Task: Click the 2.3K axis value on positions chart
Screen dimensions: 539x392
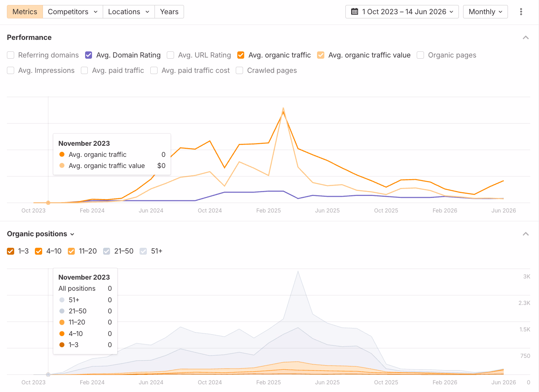Action: pyautogui.click(x=524, y=303)
